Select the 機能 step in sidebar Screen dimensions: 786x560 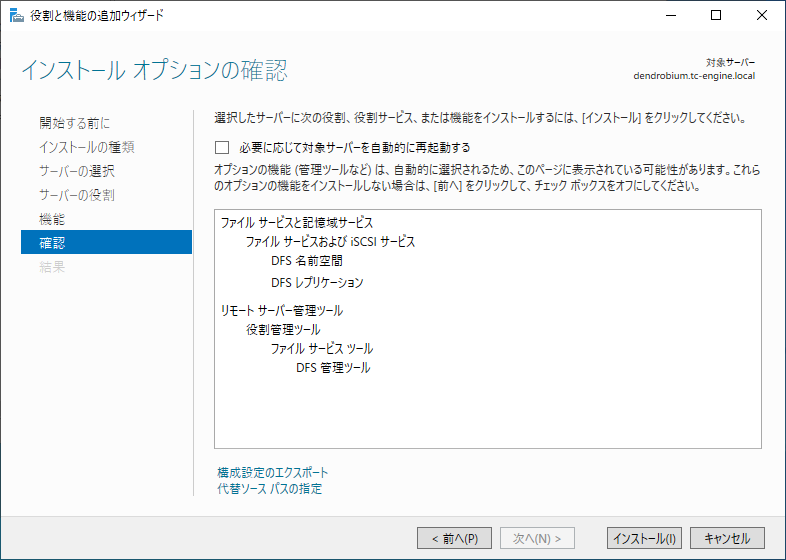coord(52,219)
